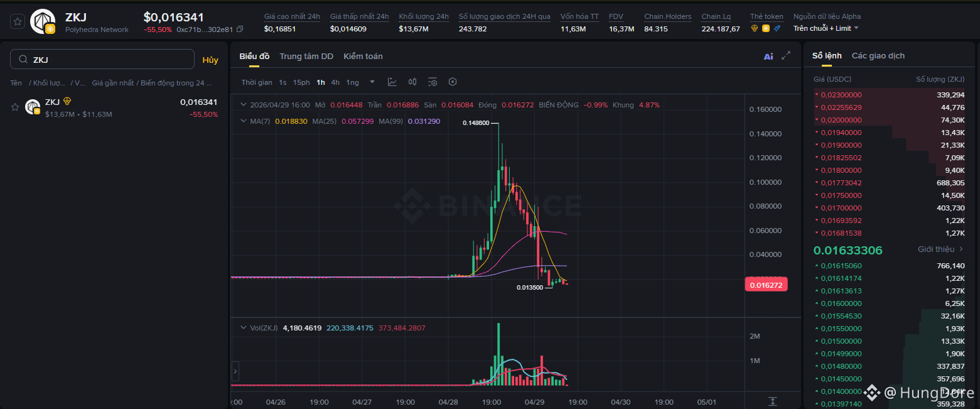Viewport: 980px width, 409px height.
Task: Collapse the MA indicator row chevron
Action: click(x=244, y=121)
